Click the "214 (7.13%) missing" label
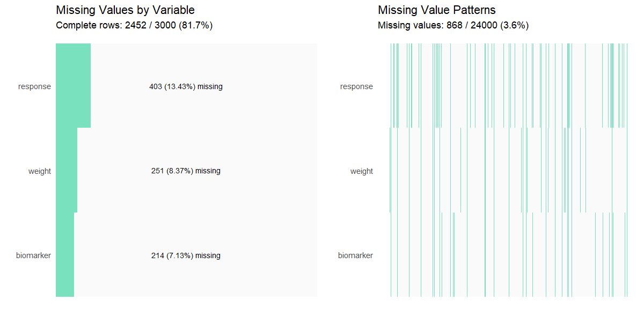Image resolution: width=644 pixels, height=322 pixels. 186,256
